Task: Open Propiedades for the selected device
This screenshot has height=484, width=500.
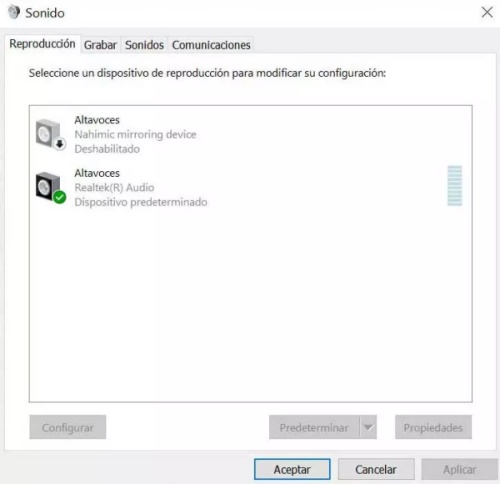Action: pos(433,427)
